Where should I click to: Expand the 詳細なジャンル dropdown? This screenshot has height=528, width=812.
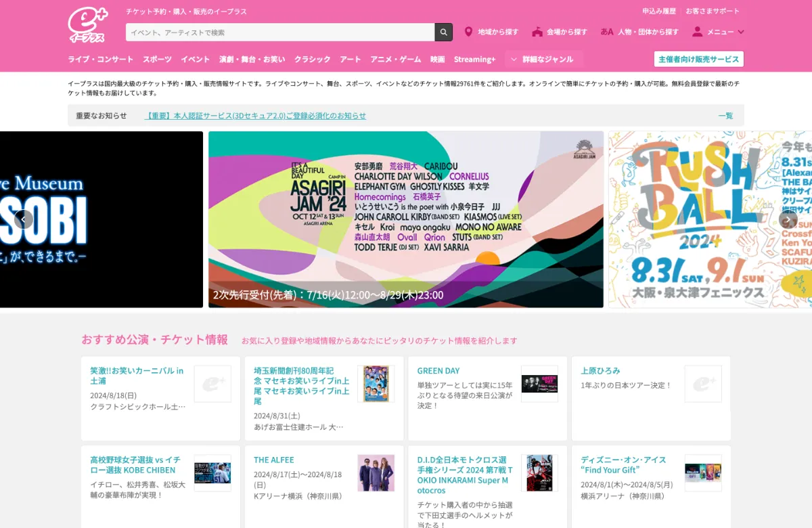coord(544,60)
